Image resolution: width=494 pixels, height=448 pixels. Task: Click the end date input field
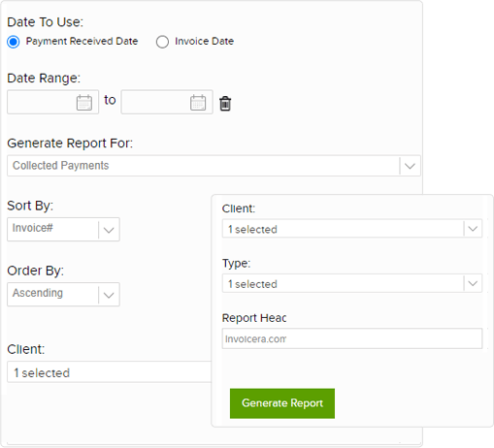[167, 102]
